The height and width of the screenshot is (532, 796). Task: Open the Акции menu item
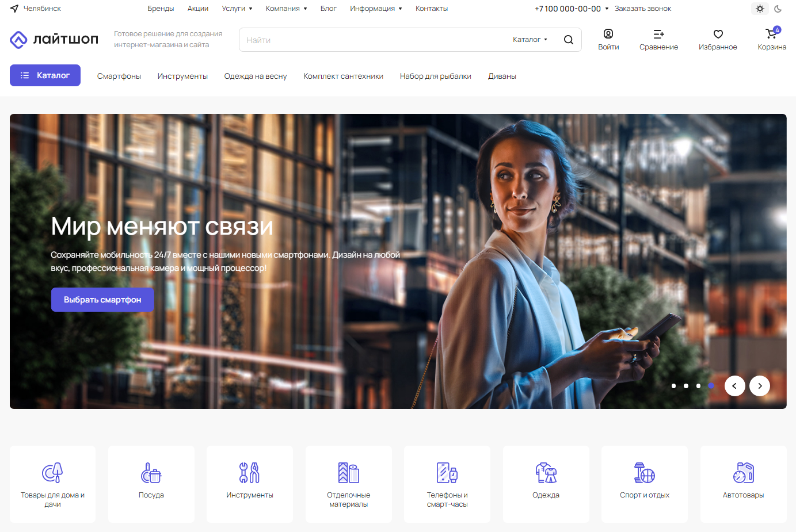click(x=198, y=9)
